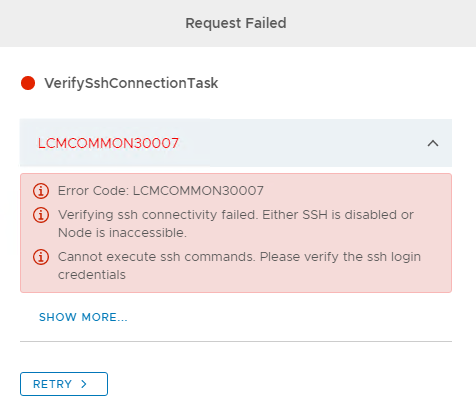The height and width of the screenshot is (411, 476).
Task: Click the Node is inaccessible text line
Action: point(122,233)
